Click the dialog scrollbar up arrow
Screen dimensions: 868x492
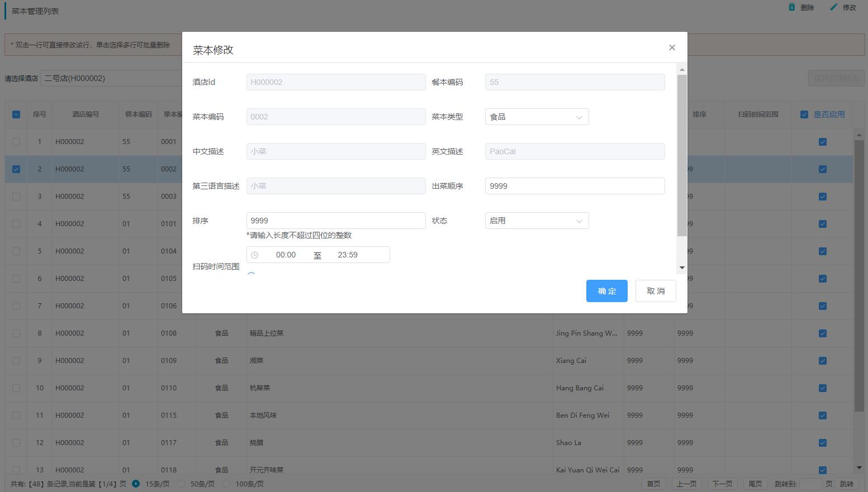tap(682, 70)
